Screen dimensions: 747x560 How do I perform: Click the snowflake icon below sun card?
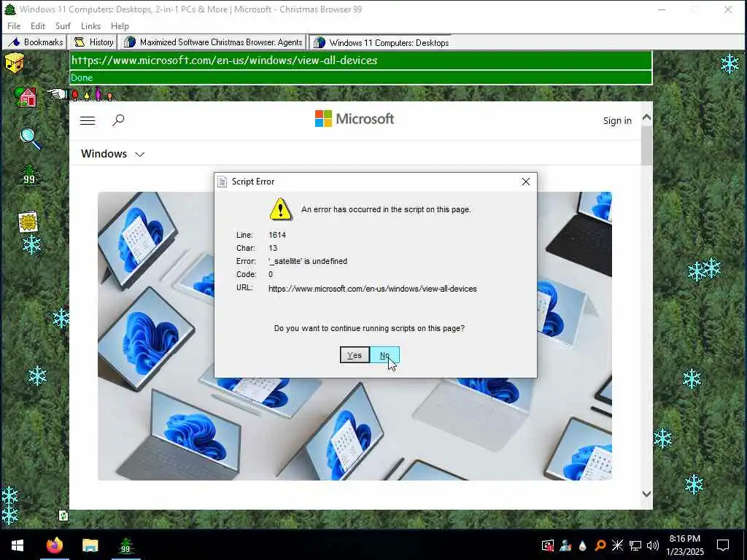pos(31,245)
